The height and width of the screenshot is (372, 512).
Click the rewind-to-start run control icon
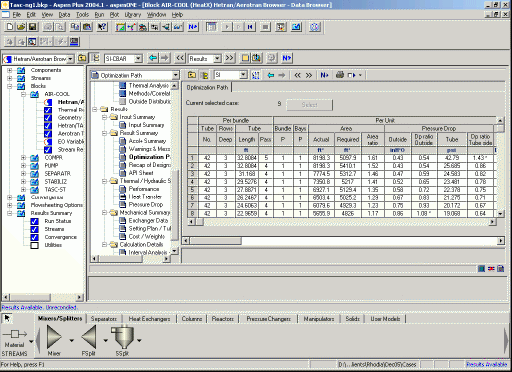(x=250, y=27)
